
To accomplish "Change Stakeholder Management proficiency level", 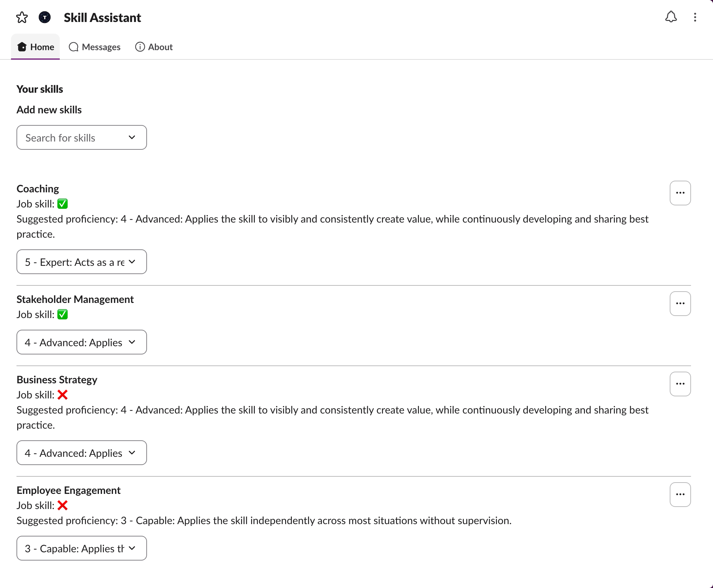I will [82, 342].
